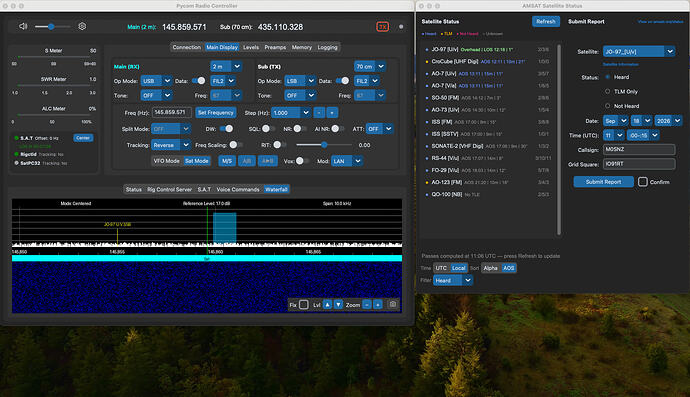Click the Callsign input field
690x397 pixels.
pyautogui.click(x=639, y=150)
